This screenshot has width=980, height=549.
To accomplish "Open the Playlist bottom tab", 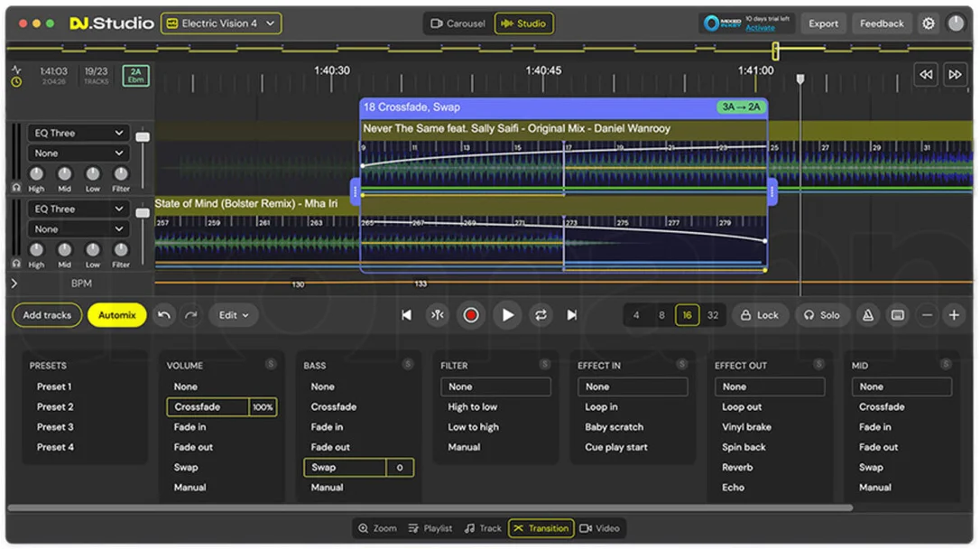I will pos(430,528).
